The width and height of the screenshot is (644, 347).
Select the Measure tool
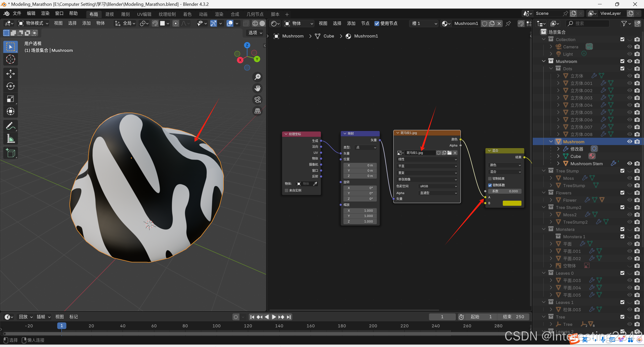[x=10, y=138]
